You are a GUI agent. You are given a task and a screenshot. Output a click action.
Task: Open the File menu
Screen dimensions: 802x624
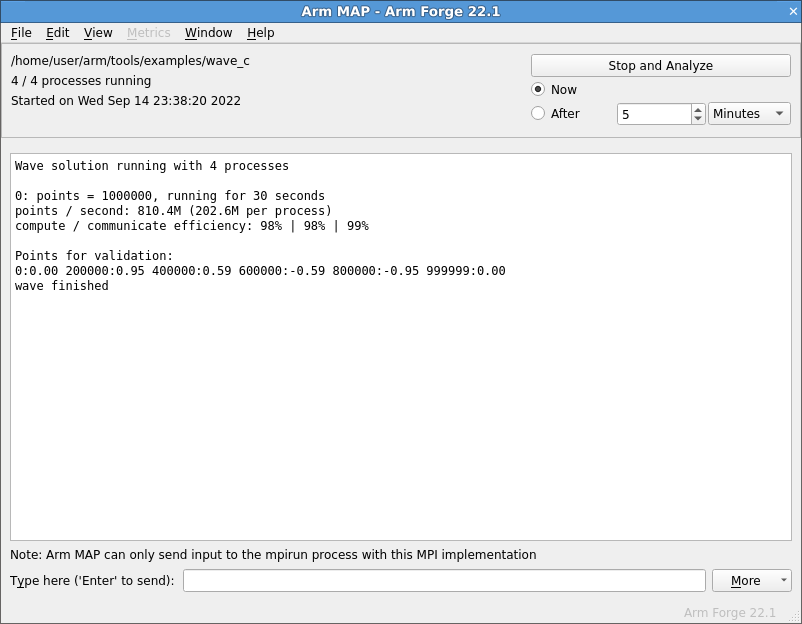(21, 33)
